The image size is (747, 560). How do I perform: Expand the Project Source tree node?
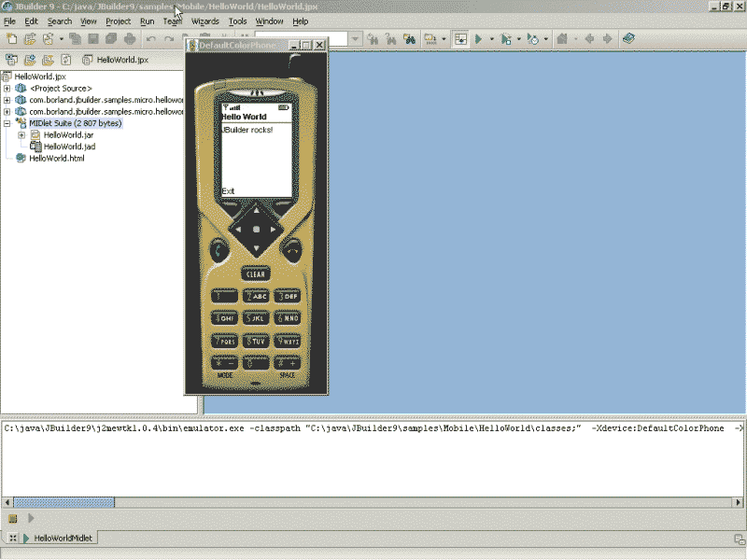click(x=7, y=89)
